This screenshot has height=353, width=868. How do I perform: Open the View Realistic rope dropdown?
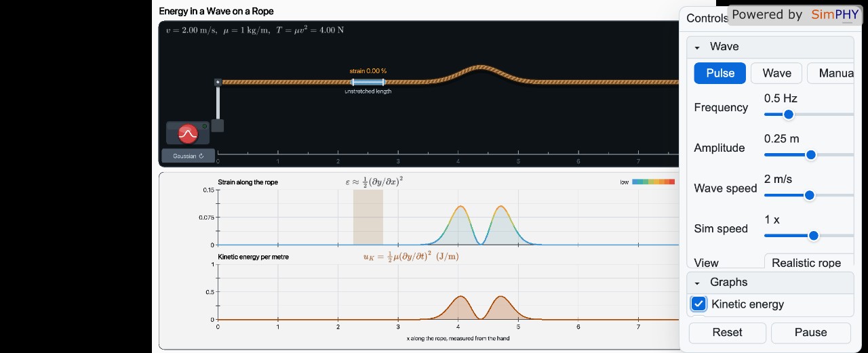tap(808, 263)
